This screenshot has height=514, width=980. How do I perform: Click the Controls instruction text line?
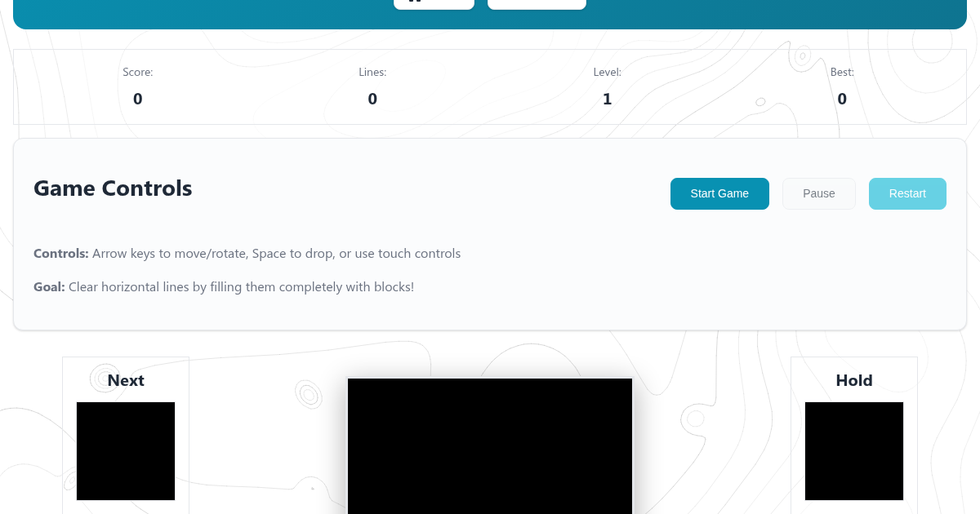[247, 254]
